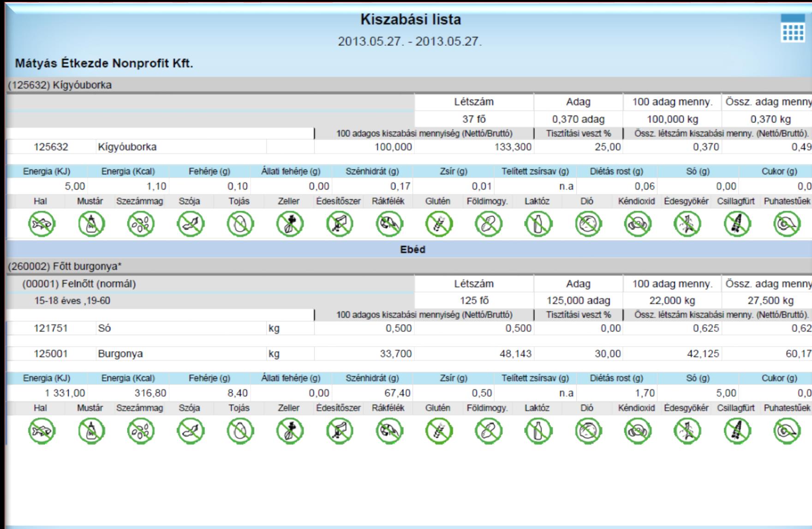Image resolution: width=812 pixels, height=529 pixels.
Task: Click Földimogy. allergen icon in Kígyóuborka section
Action: (x=489, y=225)
